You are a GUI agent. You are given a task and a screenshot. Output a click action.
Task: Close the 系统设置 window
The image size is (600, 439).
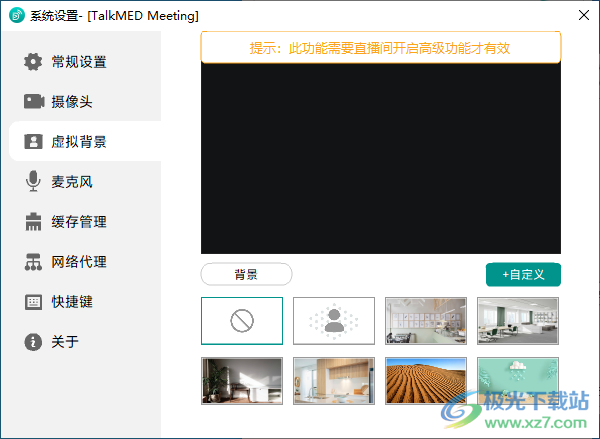coord(584,15)
